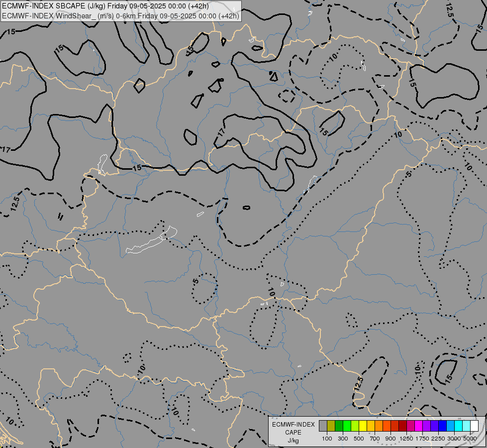This screenshot has width=487, height=448.
Task: Click the white swatch ending the legend
Action: (x=474, y=426)
